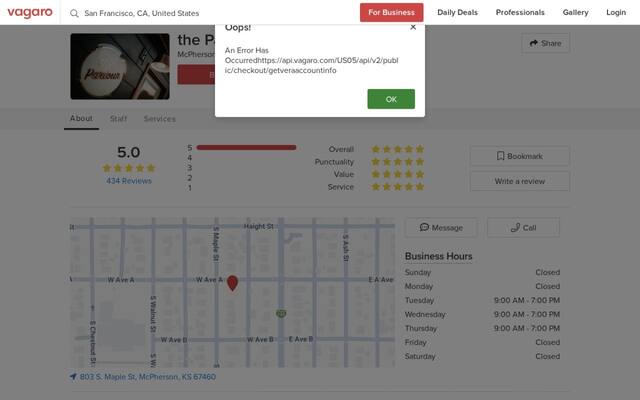Image resolution: width=640 pixels, height=400 pixels.
Task: Click the 5-star rating bar
Action: 246,147
